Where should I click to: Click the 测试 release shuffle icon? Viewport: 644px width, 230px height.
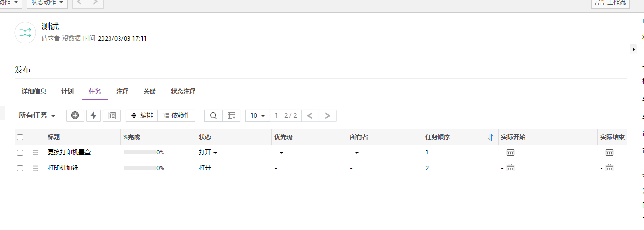point(25,33)
